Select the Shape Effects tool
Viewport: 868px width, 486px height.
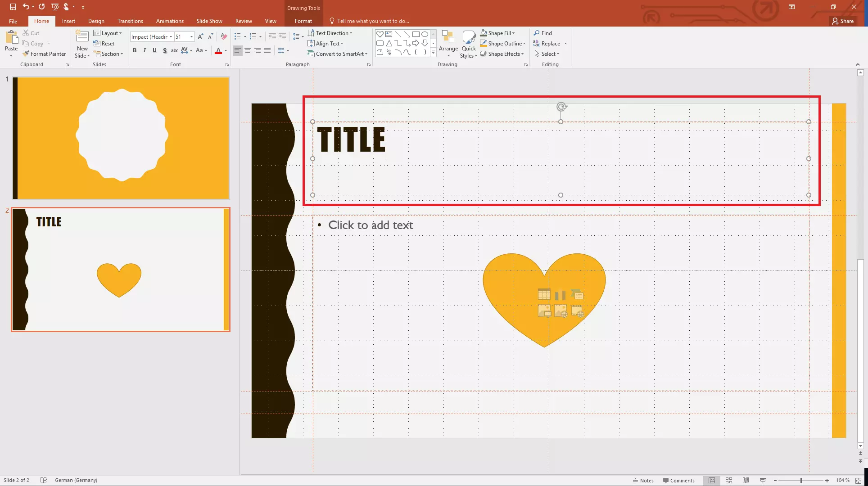pos(502,54)
